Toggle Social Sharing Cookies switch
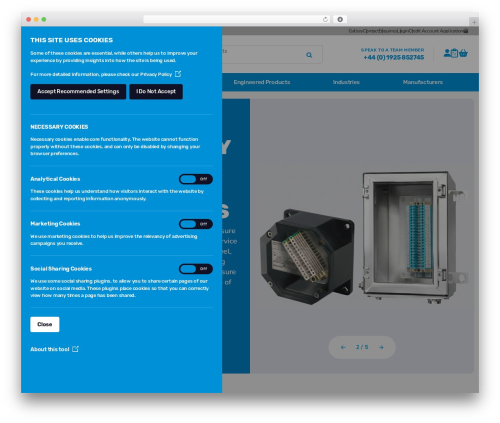This screenshot has width=500, height=423. pyautogui.click(x=196, y=269)
